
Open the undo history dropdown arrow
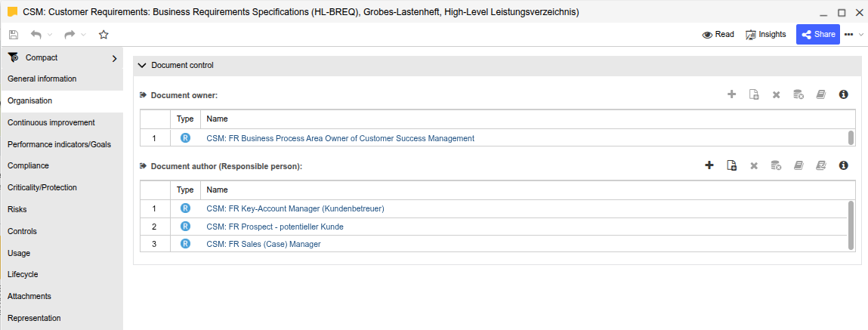point(50,35)
